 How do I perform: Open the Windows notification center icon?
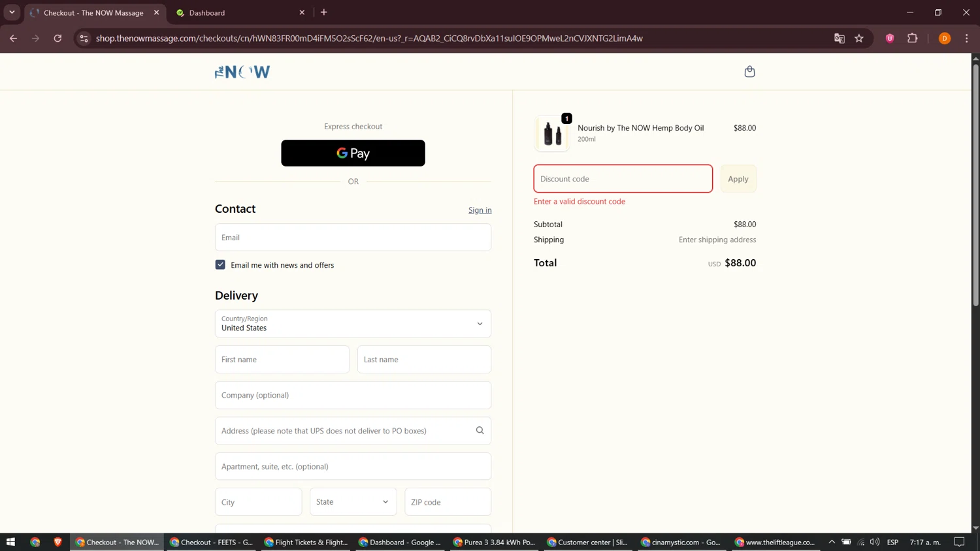pos(959,542)
